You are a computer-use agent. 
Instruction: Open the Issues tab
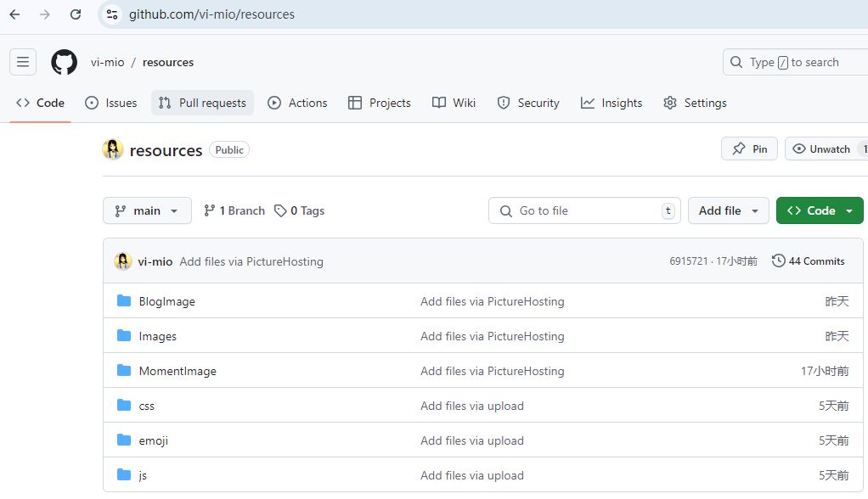pos(110,103)
